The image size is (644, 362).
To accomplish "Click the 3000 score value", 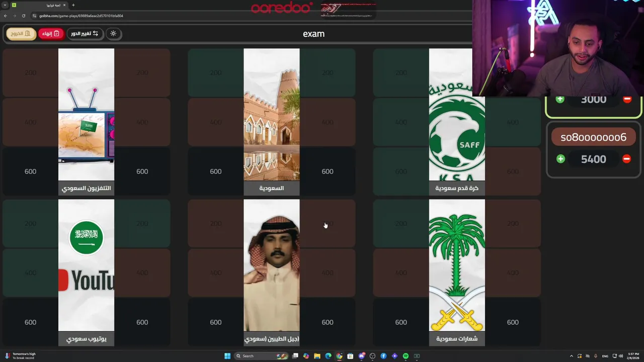I will [x=594, y=99].
